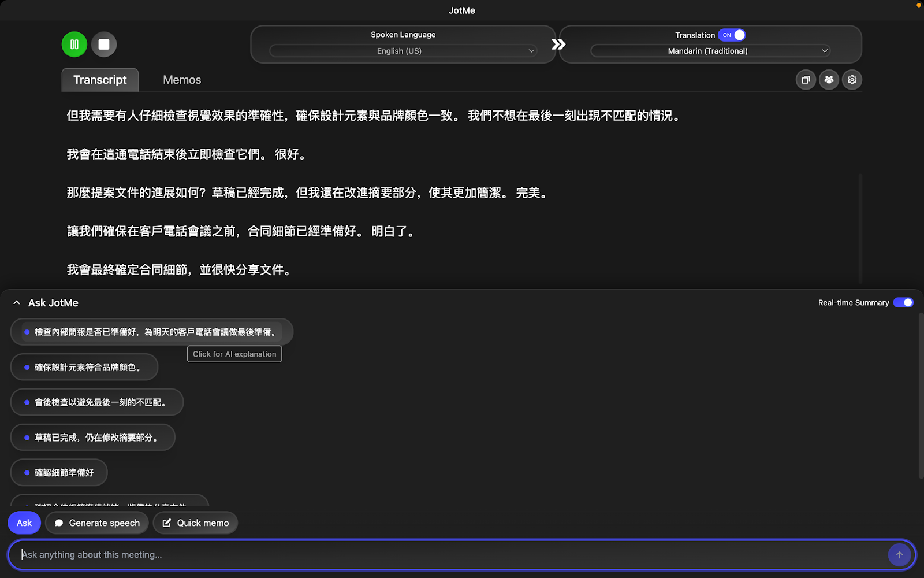Create a Quick memo
Viewport: 924px width, 578px height.
tap(195, 523)
